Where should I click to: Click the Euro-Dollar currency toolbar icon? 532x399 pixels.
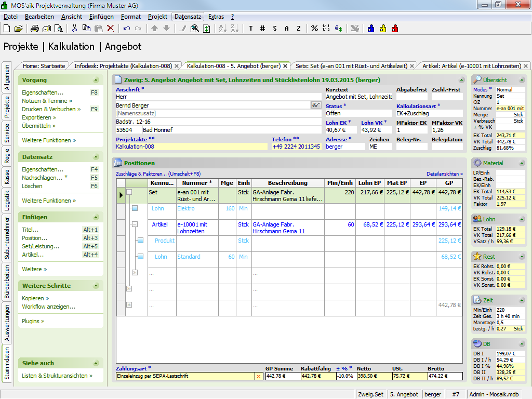point(338,29)
